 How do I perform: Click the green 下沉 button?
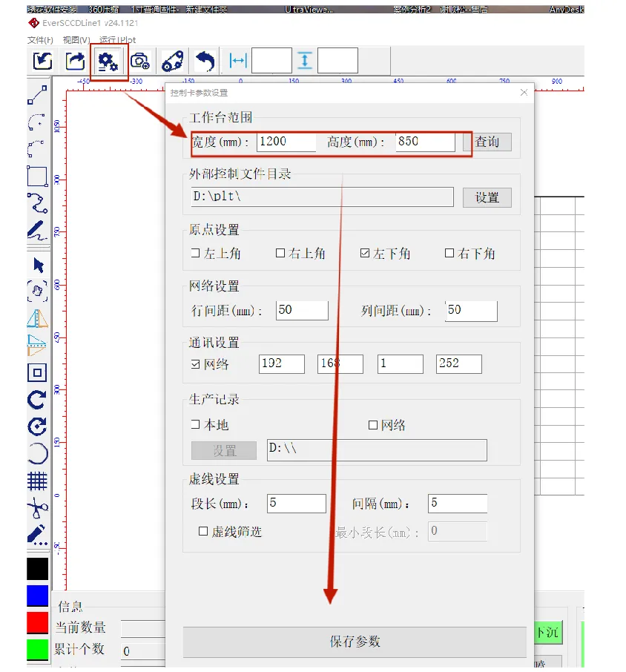tap(548, 632)
